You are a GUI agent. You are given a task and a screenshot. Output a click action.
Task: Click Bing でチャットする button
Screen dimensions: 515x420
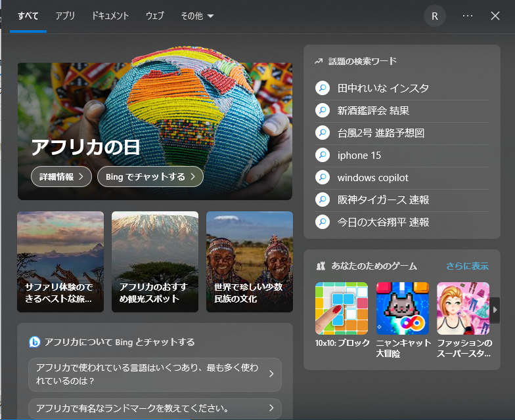point(150,177)
